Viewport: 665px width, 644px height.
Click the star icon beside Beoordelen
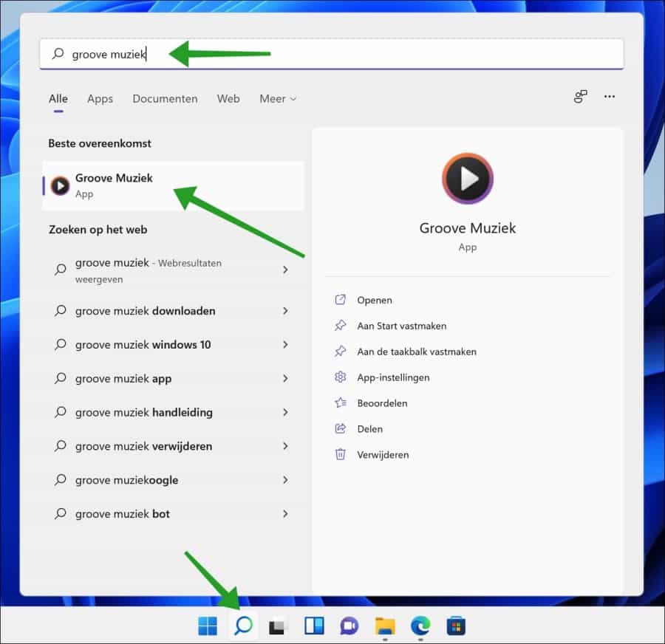tap(340, 402)
